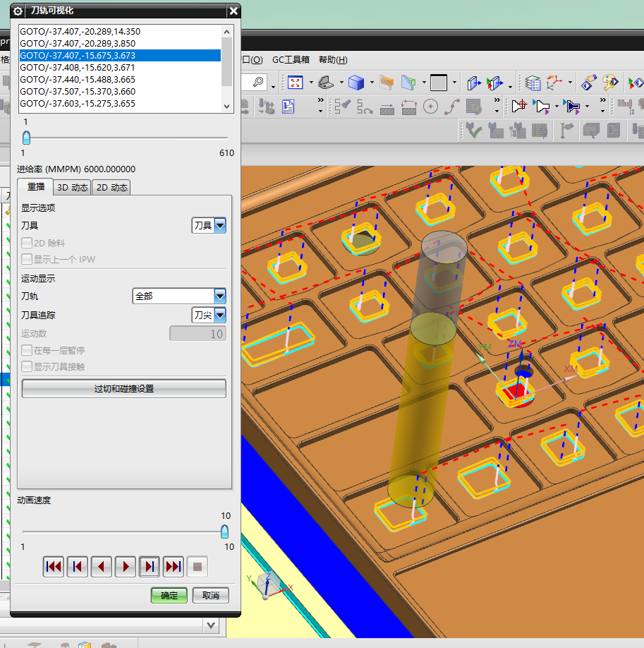Click the 过切和碰撞设置 button
The height and width of the screenshot is (648, 644).
(124, 388)
